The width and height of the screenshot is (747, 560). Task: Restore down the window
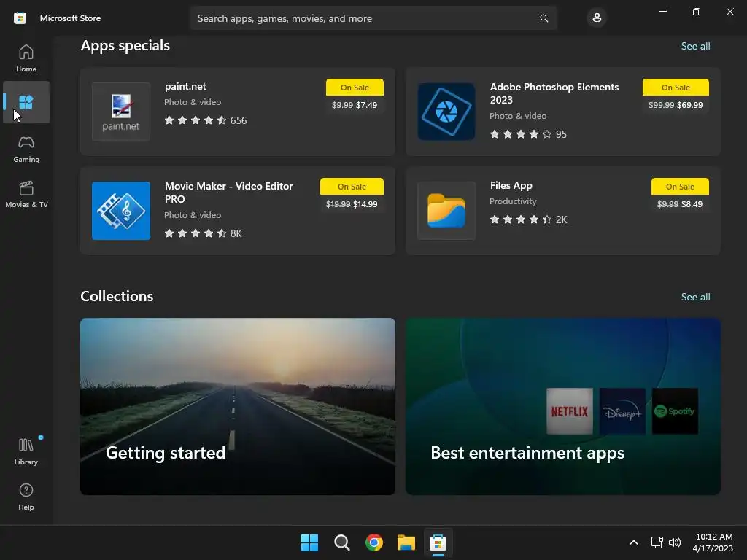[696, 12]
